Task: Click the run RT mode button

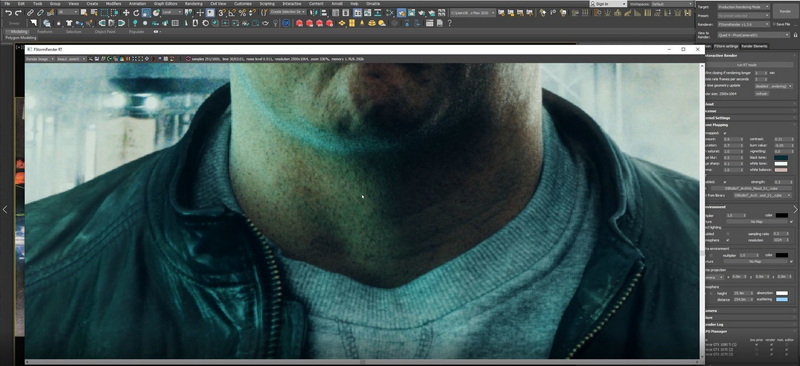Action: pyautogui.click(x=746, y=65)
